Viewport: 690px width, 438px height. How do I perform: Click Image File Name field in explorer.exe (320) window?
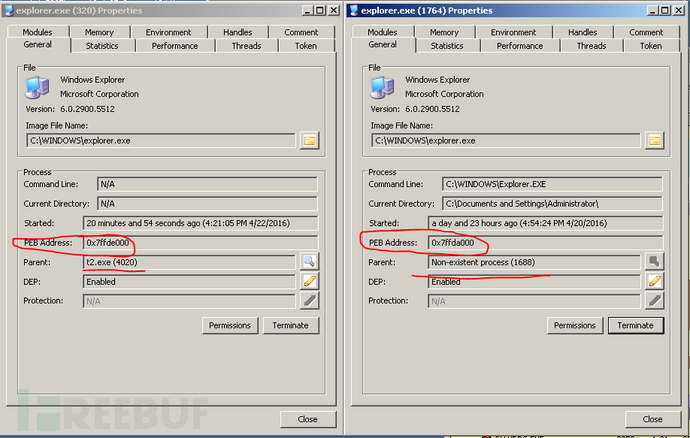point(161,141)
